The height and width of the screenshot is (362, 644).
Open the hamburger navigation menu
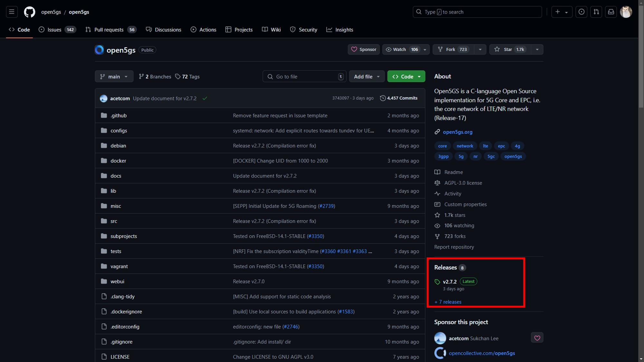(12, 12)
